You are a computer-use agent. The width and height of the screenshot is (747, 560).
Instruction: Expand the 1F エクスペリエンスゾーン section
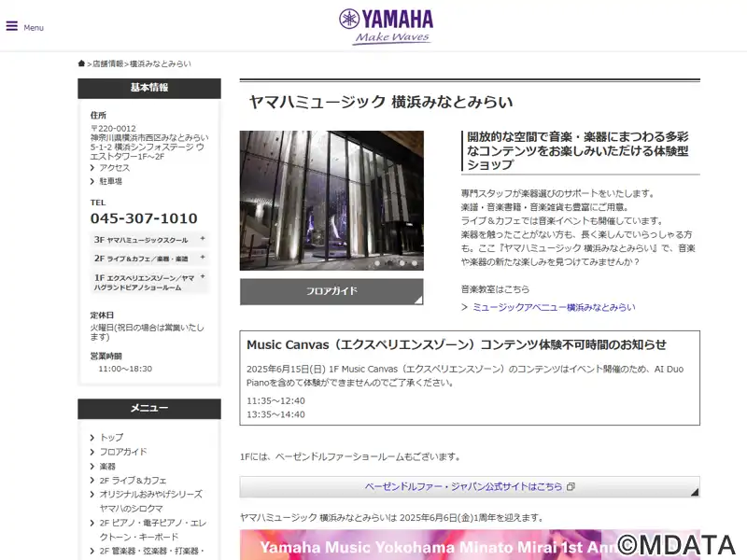click(149, 282)
